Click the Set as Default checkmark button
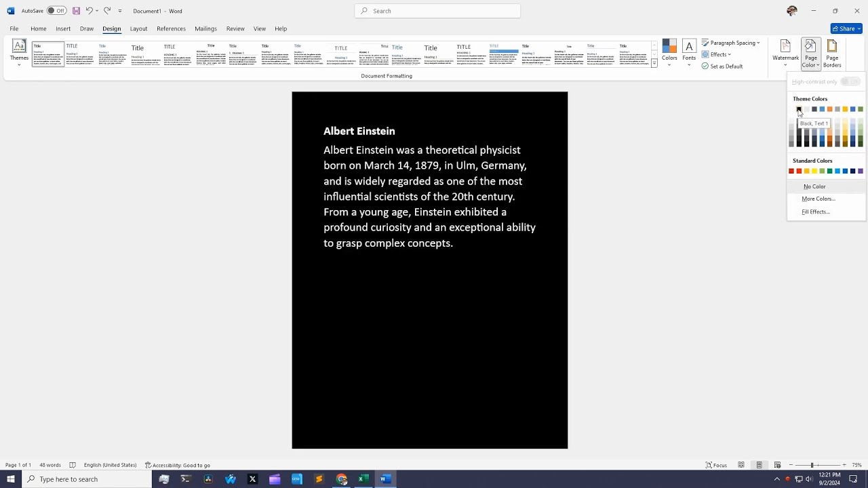Image resolution: width=868 pixels, height=488 pixels. point(722,66)
